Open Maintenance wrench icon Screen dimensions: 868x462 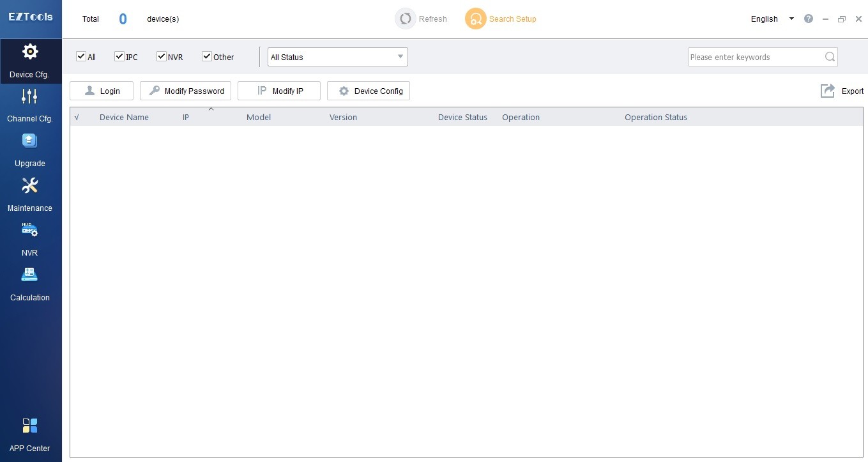click(x=30, y=186)
